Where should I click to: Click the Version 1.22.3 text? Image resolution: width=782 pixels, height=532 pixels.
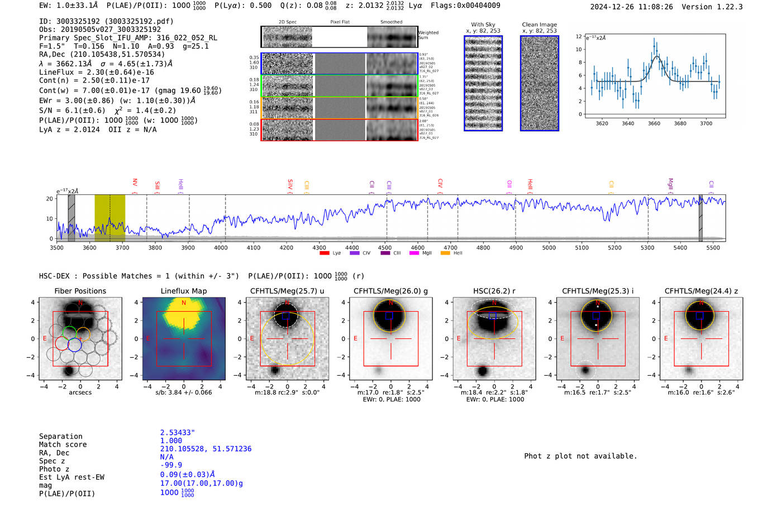pos(713,7)
